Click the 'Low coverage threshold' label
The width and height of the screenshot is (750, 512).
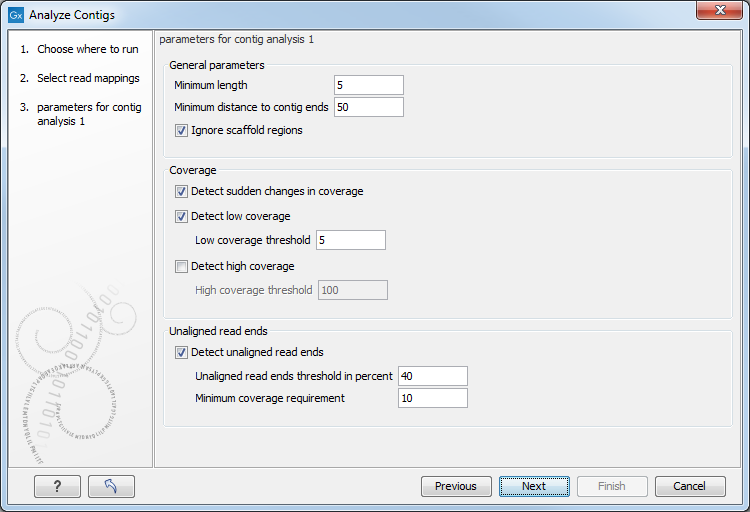[253, 240]
